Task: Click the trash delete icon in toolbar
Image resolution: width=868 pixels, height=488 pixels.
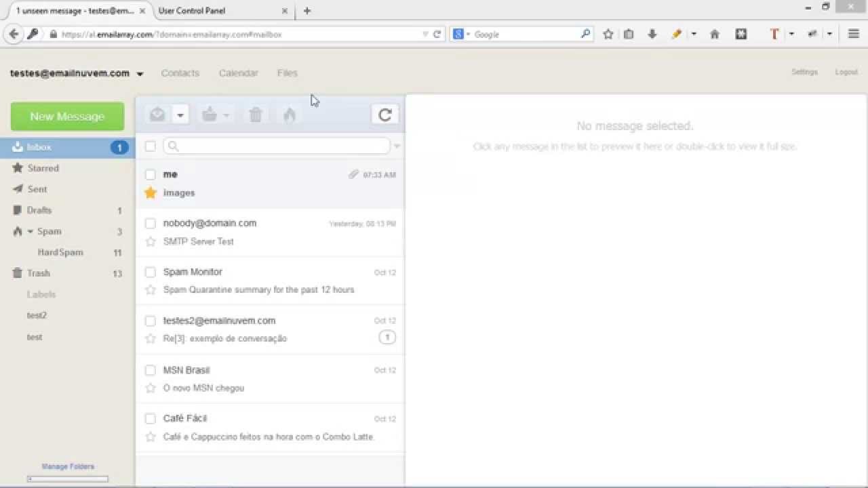Action: [x=256, y=115]
